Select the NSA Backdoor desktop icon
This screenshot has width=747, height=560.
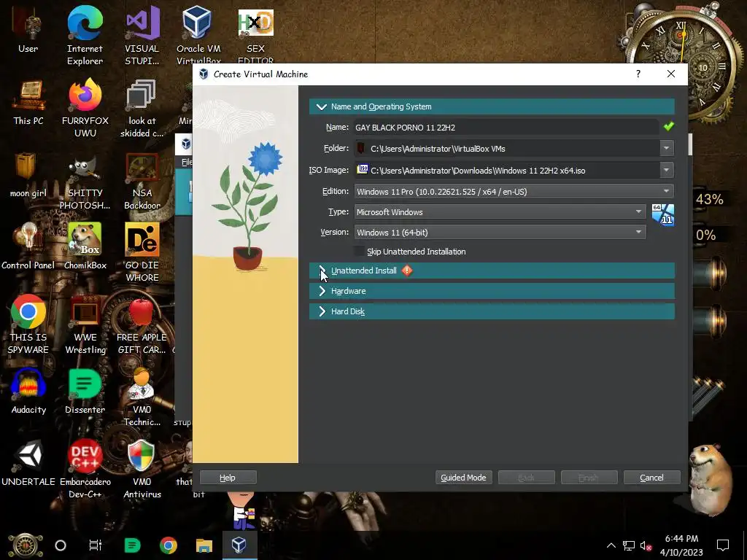click(x=142, y=181)
